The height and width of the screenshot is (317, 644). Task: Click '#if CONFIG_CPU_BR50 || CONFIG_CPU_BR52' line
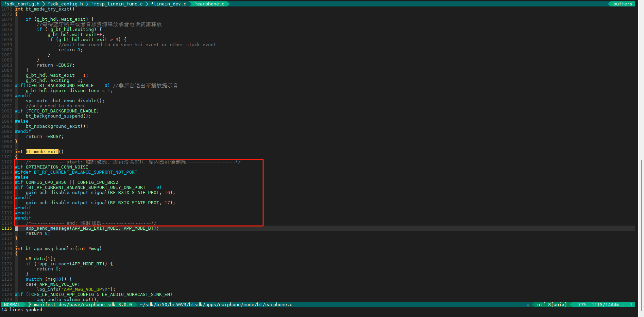click(x=67, y=182)
